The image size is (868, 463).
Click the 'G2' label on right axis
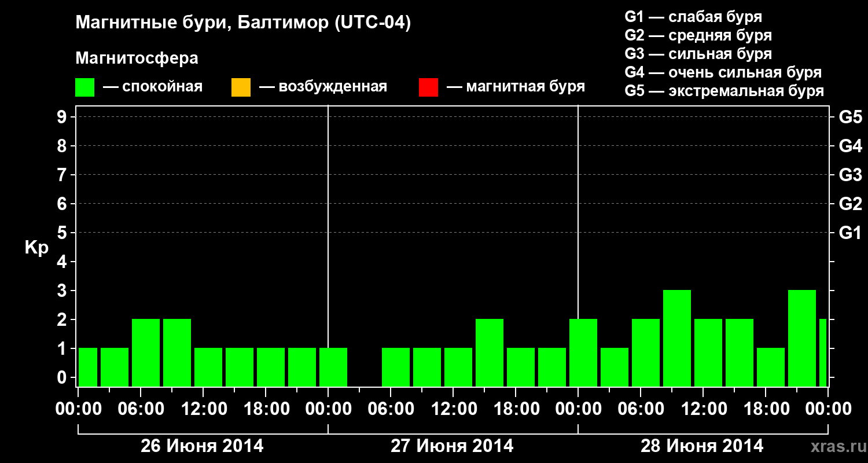pos(850,204)
